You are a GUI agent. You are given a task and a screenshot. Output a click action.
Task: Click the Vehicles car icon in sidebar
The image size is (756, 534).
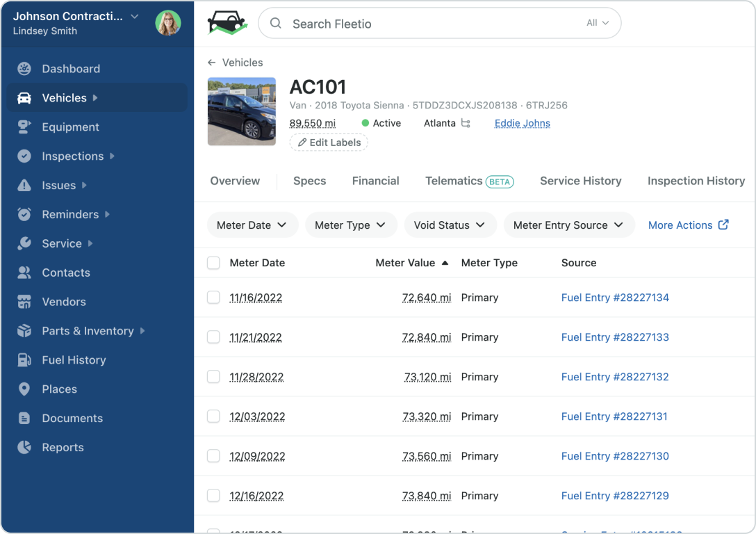[24, 98]
